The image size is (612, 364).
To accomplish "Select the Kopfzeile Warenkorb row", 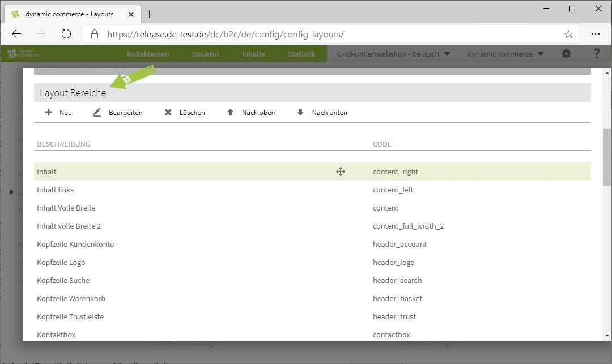I will pyautogui.click(x=312, y=298).
